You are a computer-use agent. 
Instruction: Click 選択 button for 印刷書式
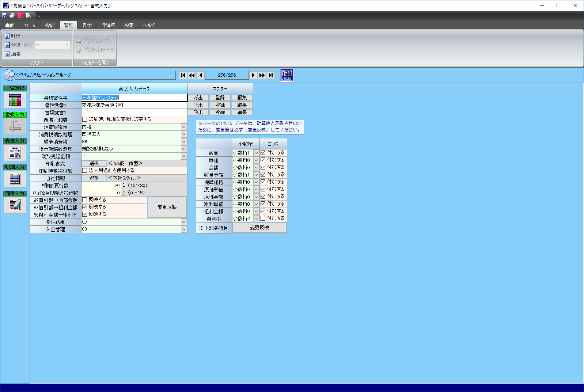click(x=94, y=164)
